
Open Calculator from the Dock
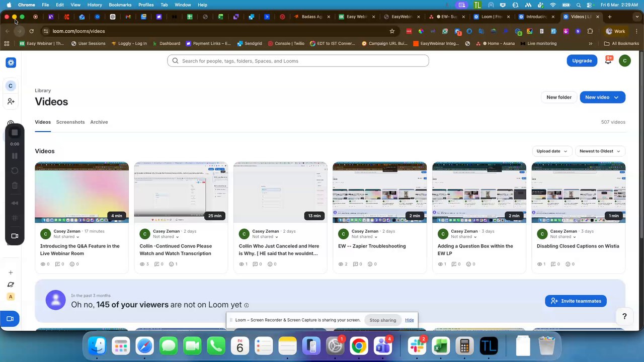point(464,346)
